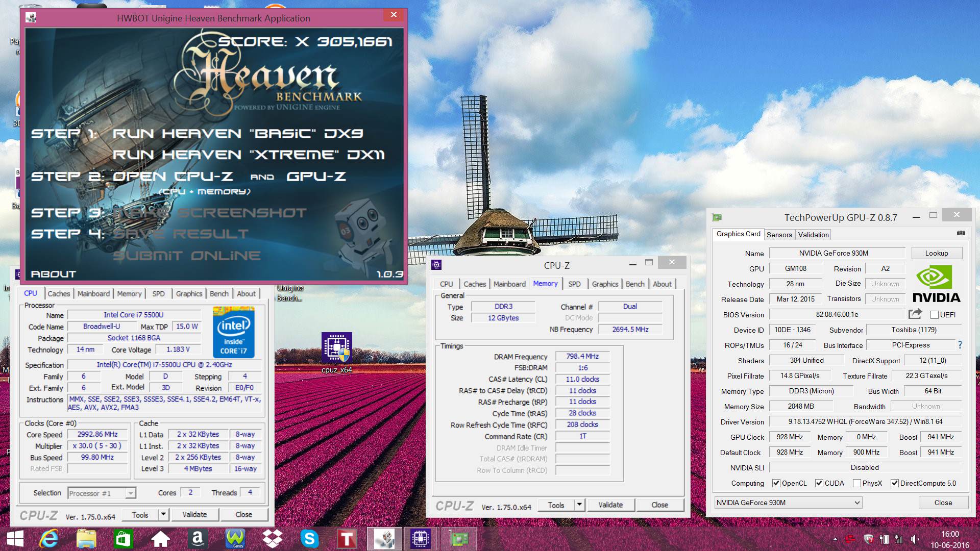Open network signal tray icon
The image size is (980, 551).
point(899,539)
